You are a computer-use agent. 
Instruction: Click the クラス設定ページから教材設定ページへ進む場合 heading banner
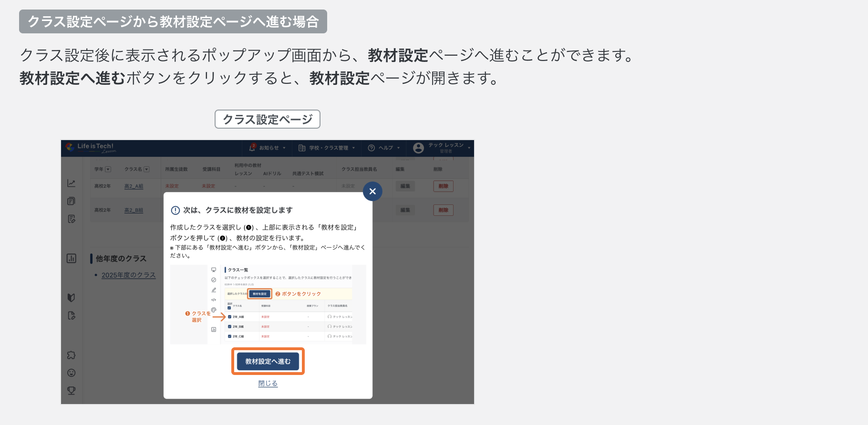tap(173, 21)
